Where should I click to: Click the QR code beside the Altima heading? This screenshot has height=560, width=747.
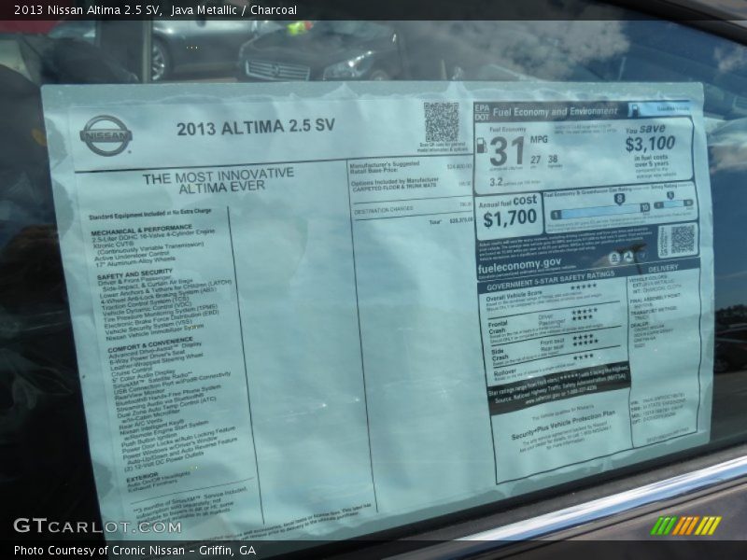441,122
